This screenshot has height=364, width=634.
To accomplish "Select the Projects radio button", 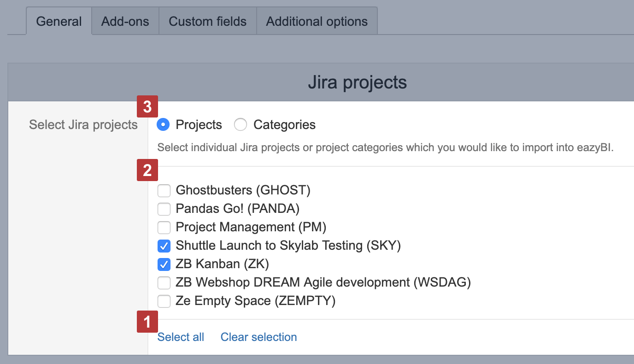I will tap(164, 125).
